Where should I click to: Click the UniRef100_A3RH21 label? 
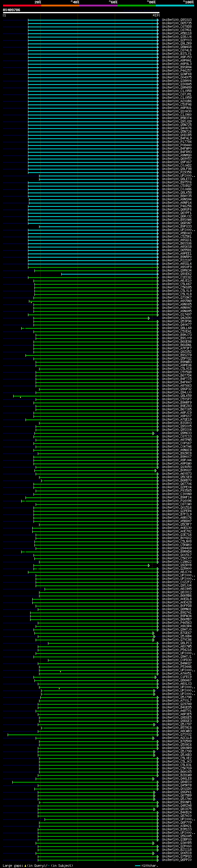pos(177,826)
